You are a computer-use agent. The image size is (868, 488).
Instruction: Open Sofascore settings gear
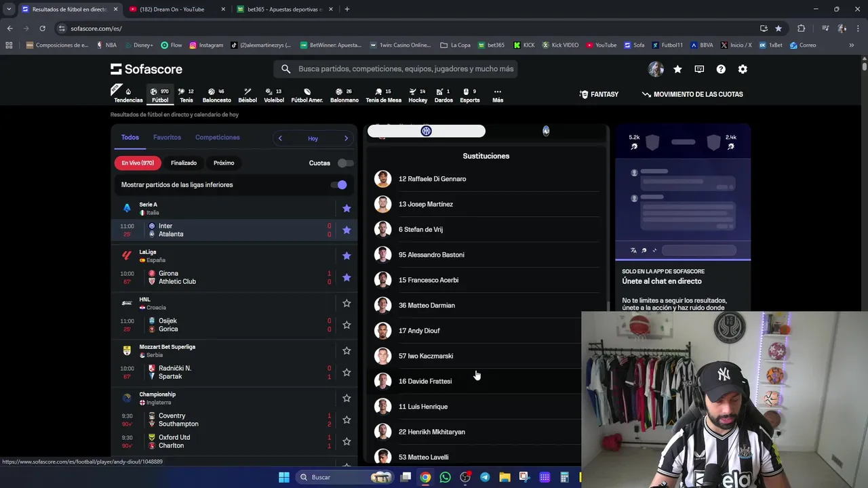coord(743,69)
